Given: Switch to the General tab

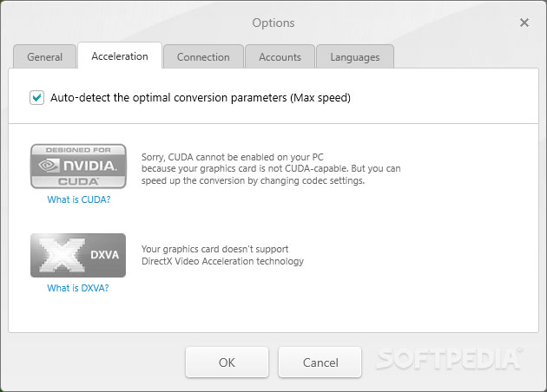Looking at the screenshot, I should [x=45, y=57].
